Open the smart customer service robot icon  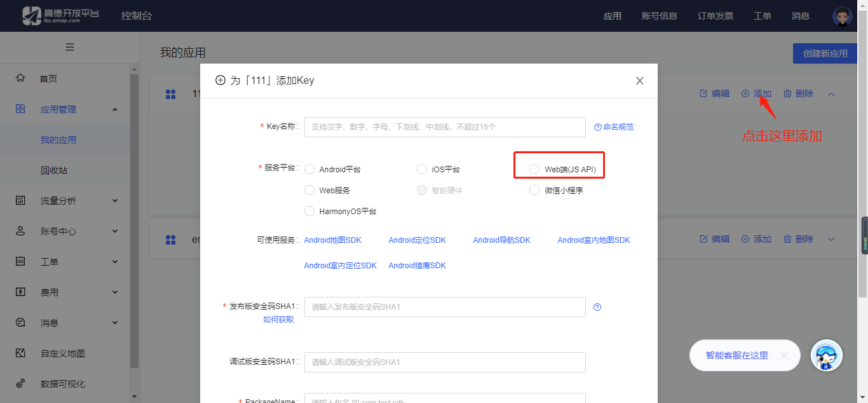(x=827, y=355)
